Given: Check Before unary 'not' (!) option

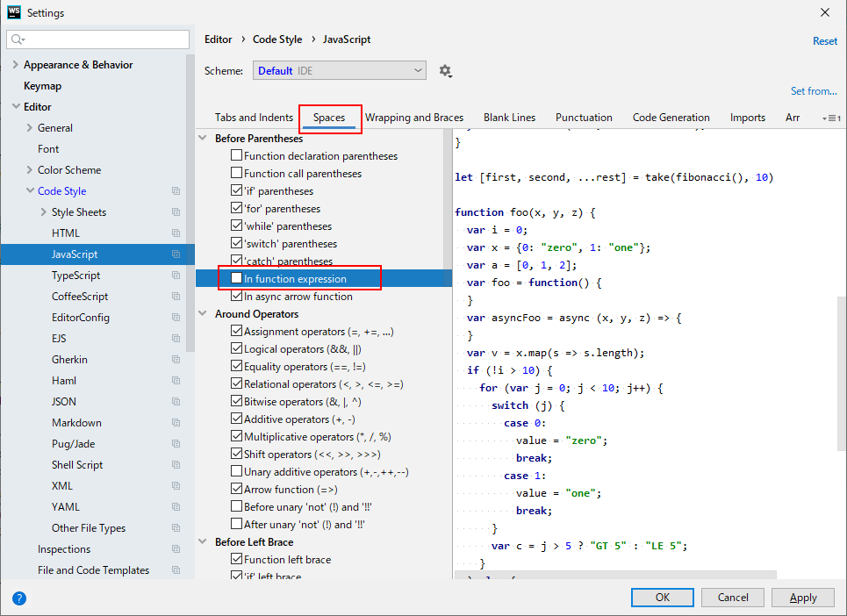Looking at the screenshot, I should 236,506.
